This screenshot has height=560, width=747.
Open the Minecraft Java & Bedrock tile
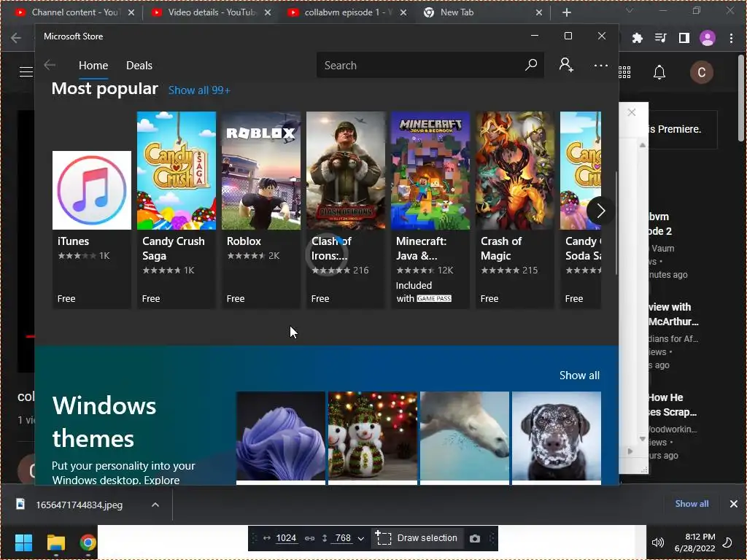pyautogui.click(x=430, y=210)
